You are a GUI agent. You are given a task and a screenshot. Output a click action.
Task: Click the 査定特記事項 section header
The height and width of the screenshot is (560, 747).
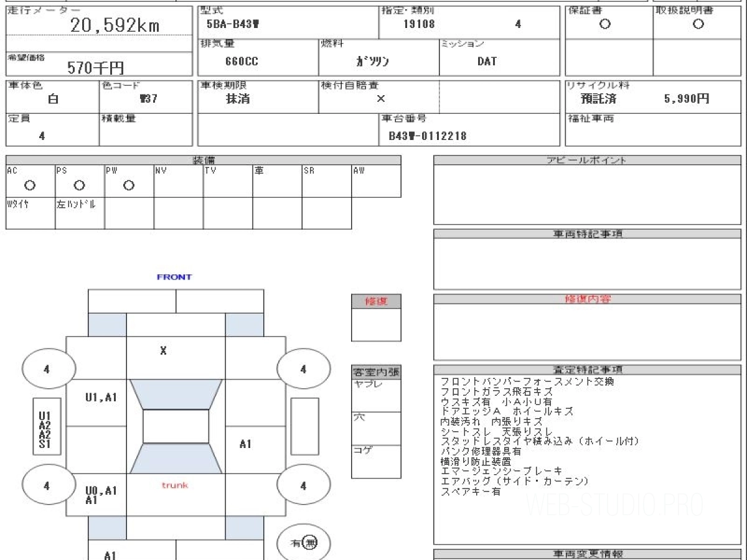point(587,370)
